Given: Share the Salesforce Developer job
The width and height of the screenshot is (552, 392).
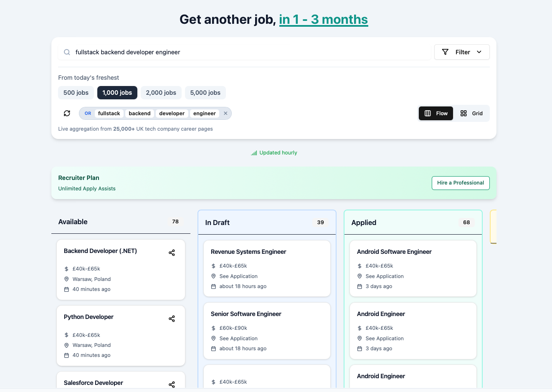Looking at the screenshot, I should coord(172,384).
